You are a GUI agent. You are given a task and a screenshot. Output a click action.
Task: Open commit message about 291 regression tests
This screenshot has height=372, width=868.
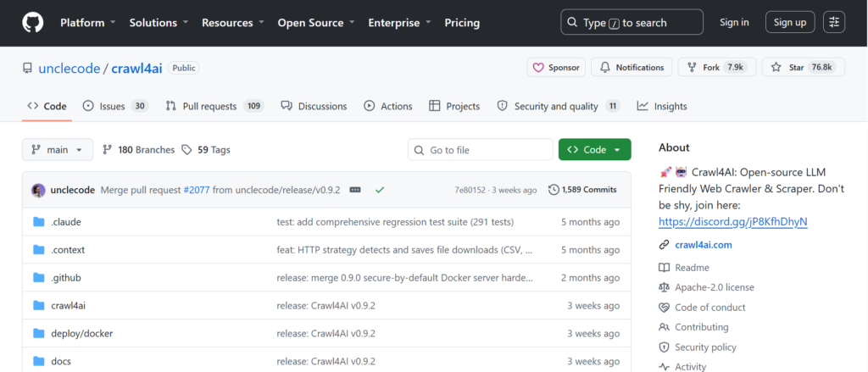click(x=395, y=222)
